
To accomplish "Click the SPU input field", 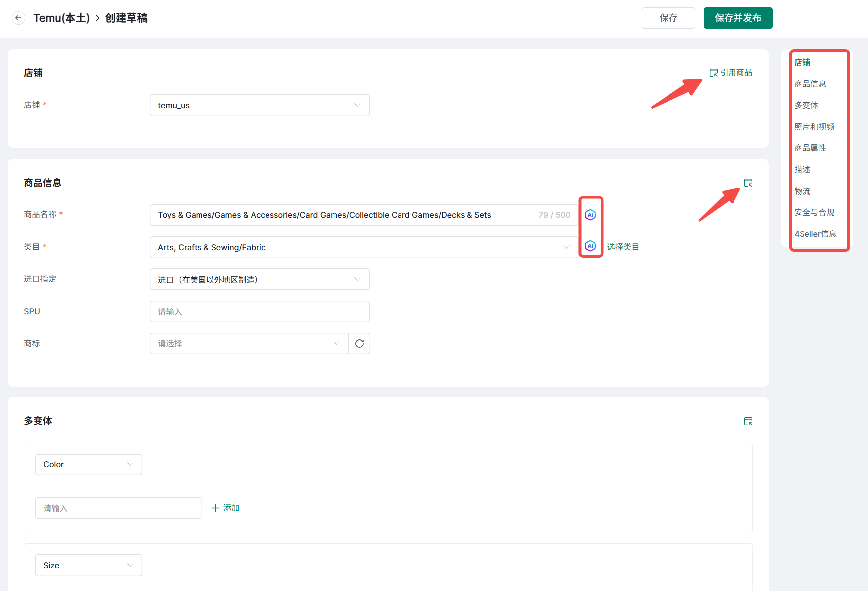I will coord(259,312).
